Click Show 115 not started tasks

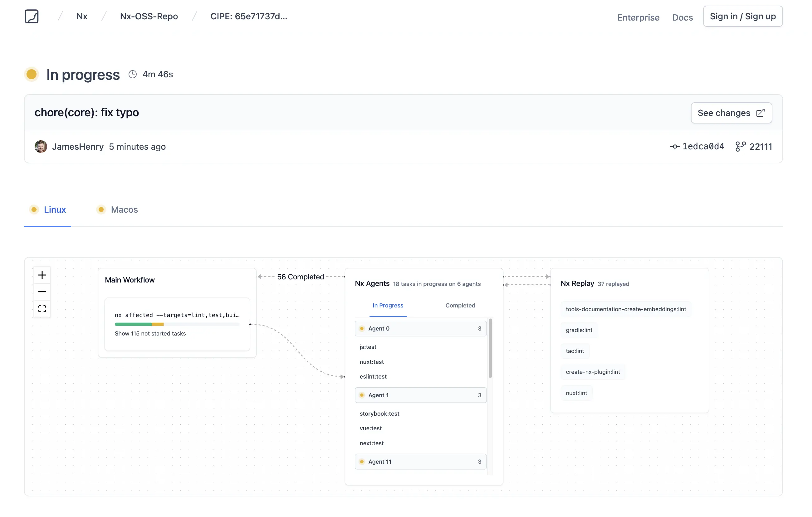pyautogui.click(x=150, y=333)
